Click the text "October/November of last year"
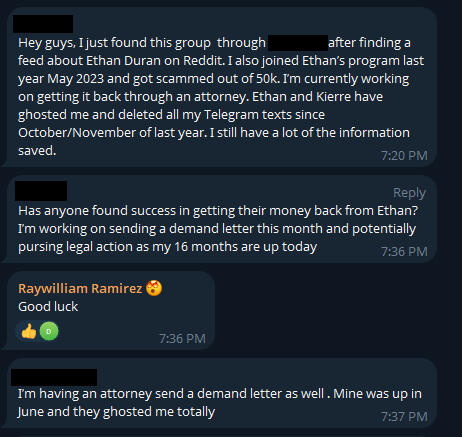This screenshot has width=462, height=437. [111, 133]
